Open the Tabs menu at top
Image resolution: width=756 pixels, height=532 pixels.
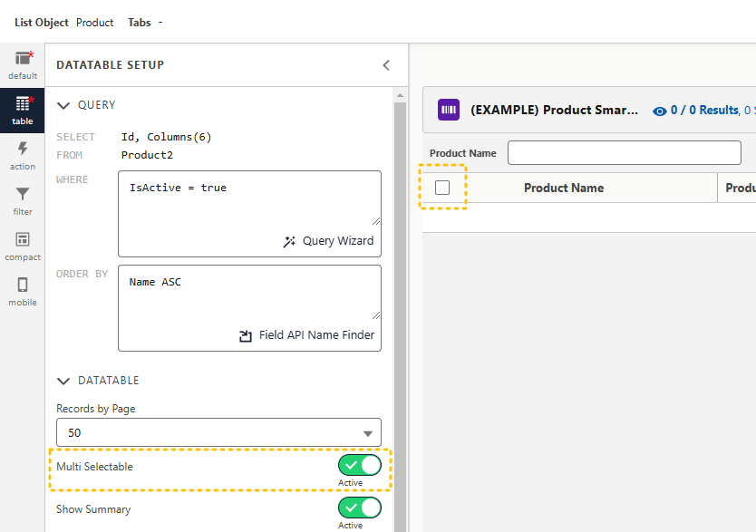click(x=145, y=23)
